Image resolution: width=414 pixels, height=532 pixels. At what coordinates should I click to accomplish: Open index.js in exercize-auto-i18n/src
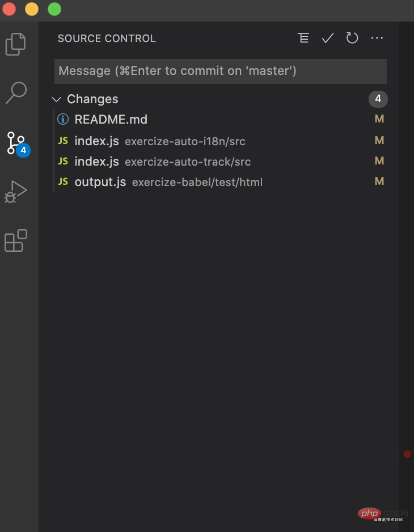tap(97, 141)
